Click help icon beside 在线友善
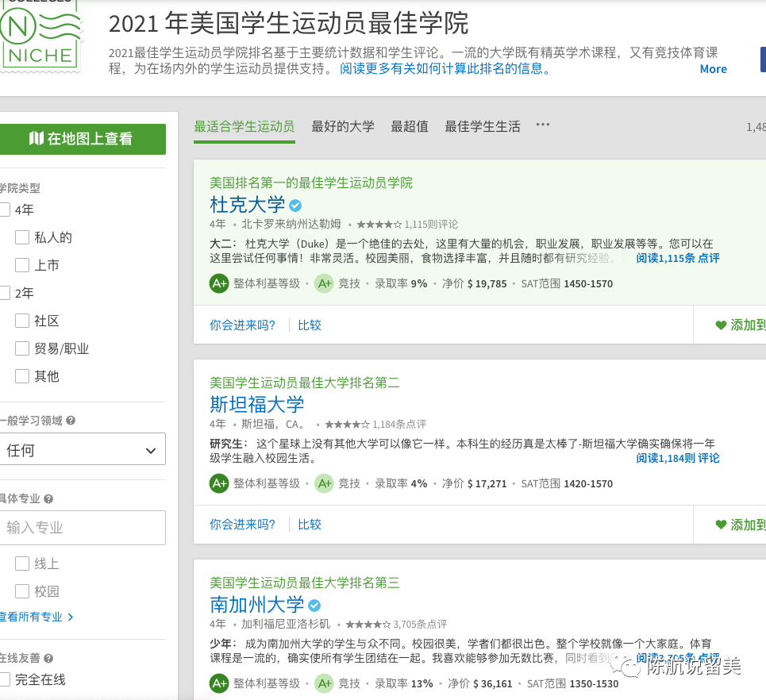Image resolution: width=766 pixels, height=700 pixels. click(48, 659)
